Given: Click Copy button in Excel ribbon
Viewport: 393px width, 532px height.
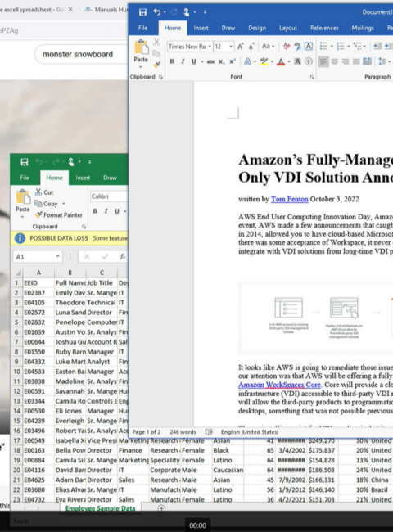Looking at the screenshot, I should [x=50, y=204].
